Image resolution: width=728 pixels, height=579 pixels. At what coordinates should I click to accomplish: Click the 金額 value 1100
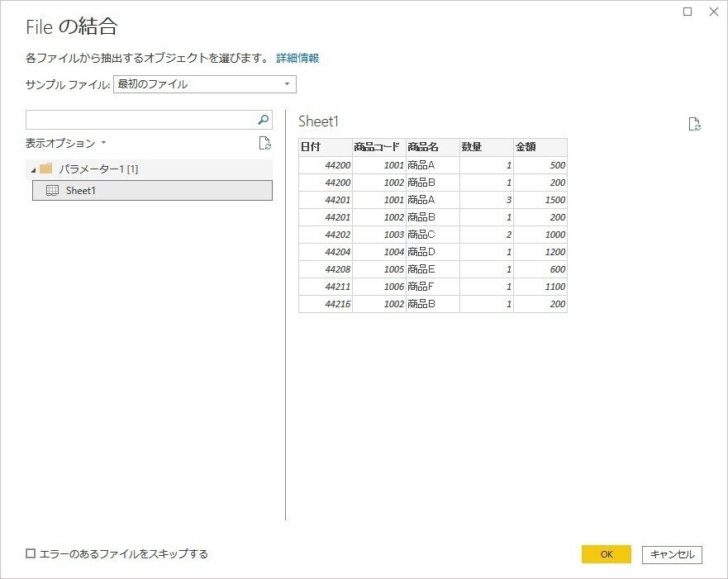[540, 287]
